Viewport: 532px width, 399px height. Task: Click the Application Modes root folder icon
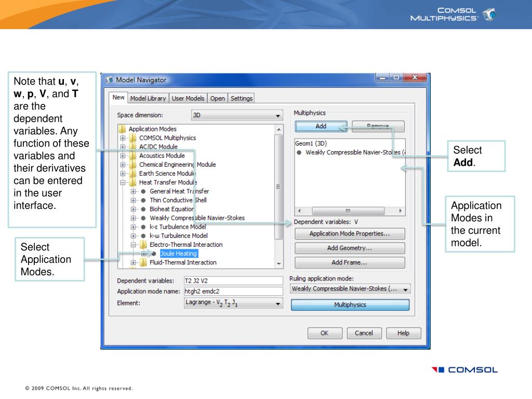[x=122, y=129]
